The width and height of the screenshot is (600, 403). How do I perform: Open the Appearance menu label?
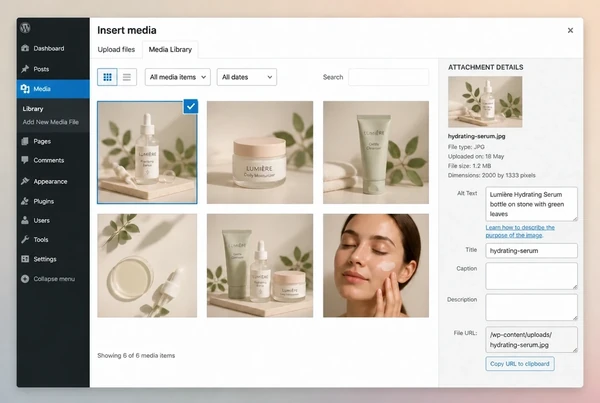[50, 181]
